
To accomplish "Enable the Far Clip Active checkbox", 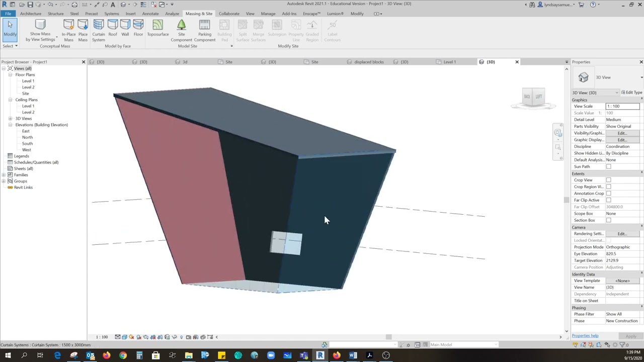I will click(608, 200).
